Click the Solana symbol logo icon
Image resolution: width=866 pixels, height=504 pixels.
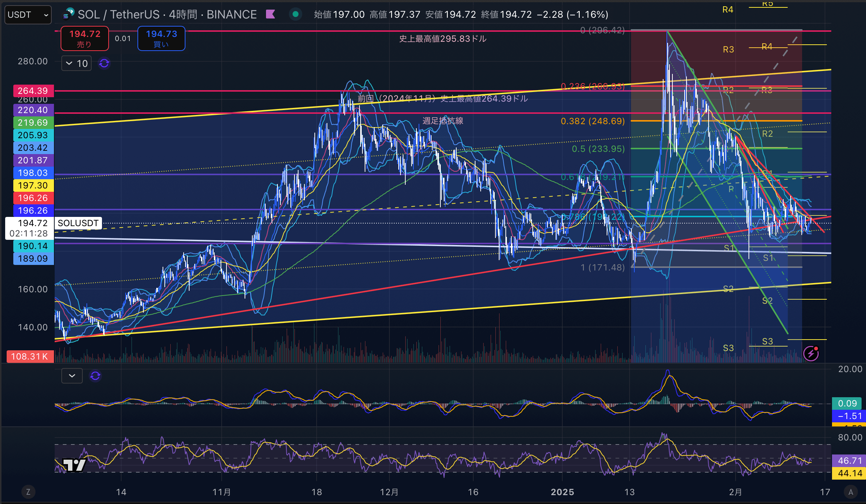(x=69, y=14)
